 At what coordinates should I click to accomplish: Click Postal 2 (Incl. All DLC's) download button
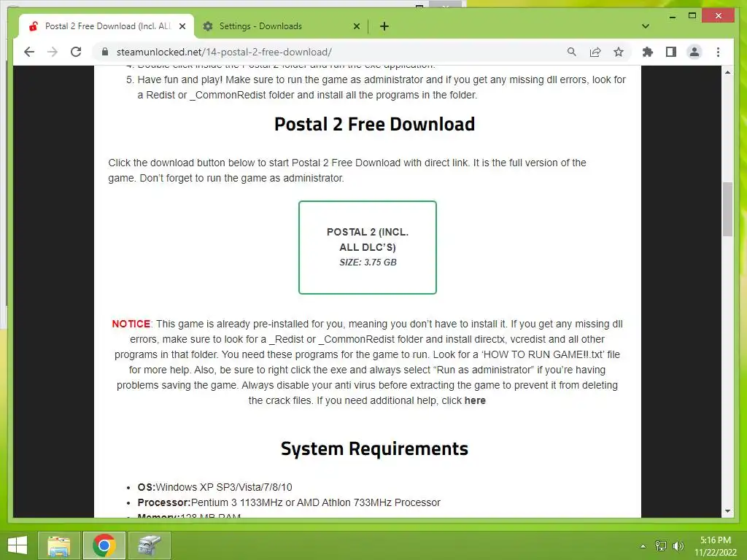(x=368, y=248)
